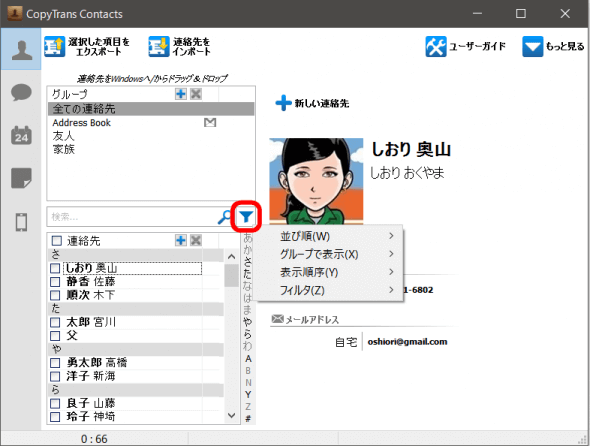Viewport: 590px width, 446px height.
Task: Click the 連絡先をインポート button label
Action: (192, 47)
